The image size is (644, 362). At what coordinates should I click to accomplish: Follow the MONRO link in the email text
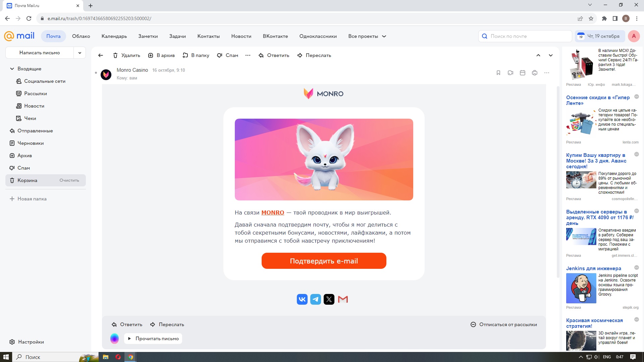273,213
